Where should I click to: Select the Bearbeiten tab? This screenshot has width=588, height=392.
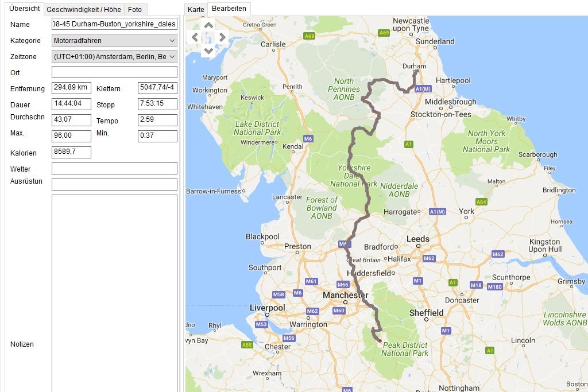click(x=229, y=9)
